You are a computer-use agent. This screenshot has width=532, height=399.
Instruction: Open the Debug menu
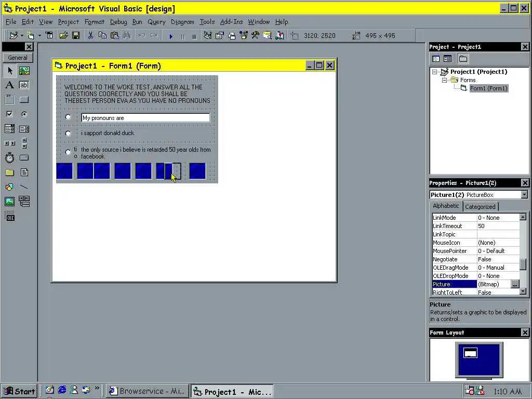[118, 22]
